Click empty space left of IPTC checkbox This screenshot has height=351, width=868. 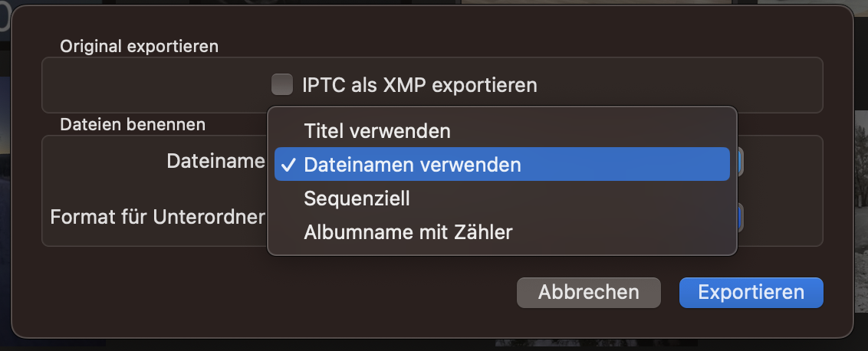(153, 84)
